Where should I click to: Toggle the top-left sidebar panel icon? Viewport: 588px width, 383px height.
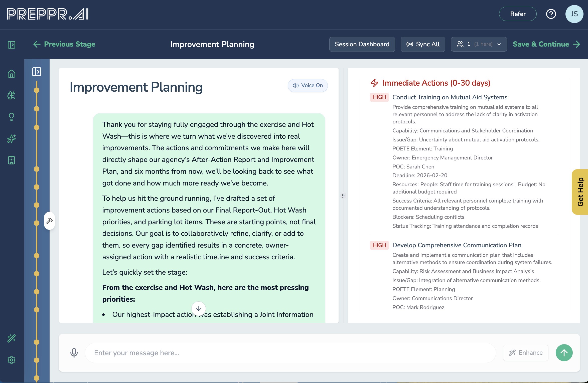pyautogui.click(x=12, y=45)
